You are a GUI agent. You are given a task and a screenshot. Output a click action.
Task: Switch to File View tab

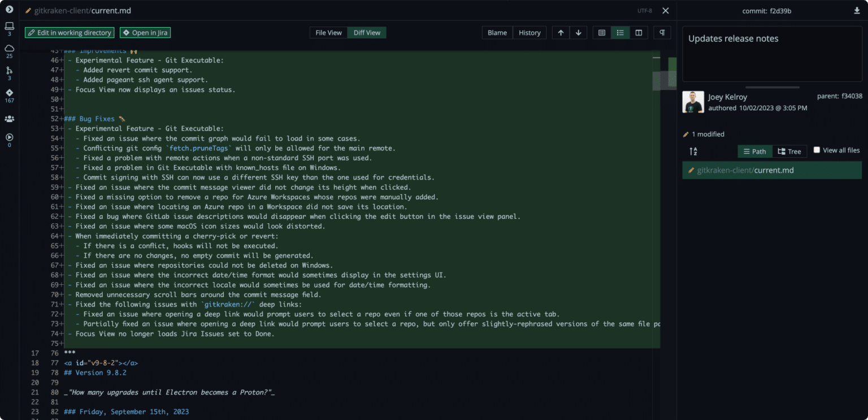click(x=328, y=33)
